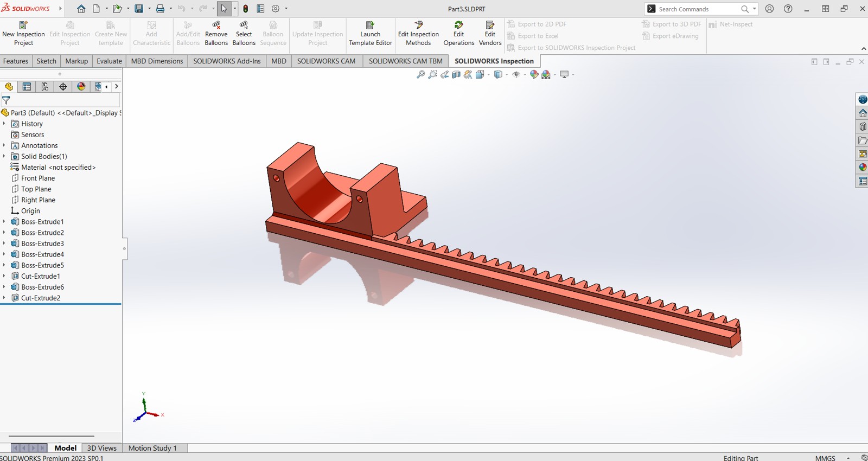The width and height of the screenshot is (868, 461).
Task: Click Zoom to Area in the view toolbar
Action: [x=432, y=74]
